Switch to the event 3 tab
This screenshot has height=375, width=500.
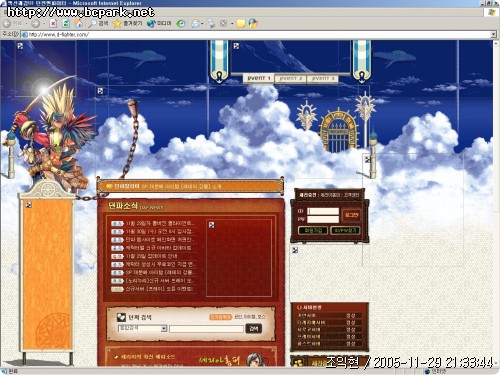coord(322,79)
